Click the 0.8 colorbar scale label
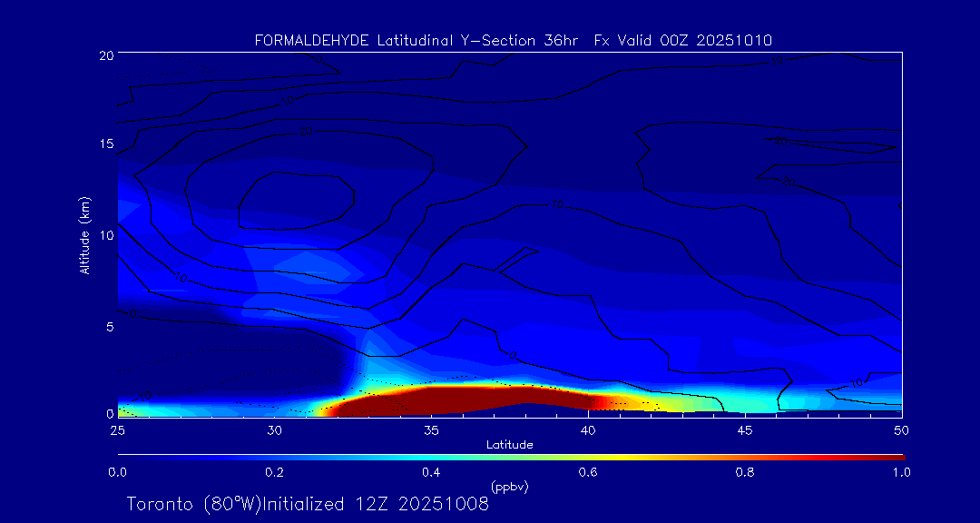This screenshot has width=980, height=523. pyautogui.click(x=745, y=472)
